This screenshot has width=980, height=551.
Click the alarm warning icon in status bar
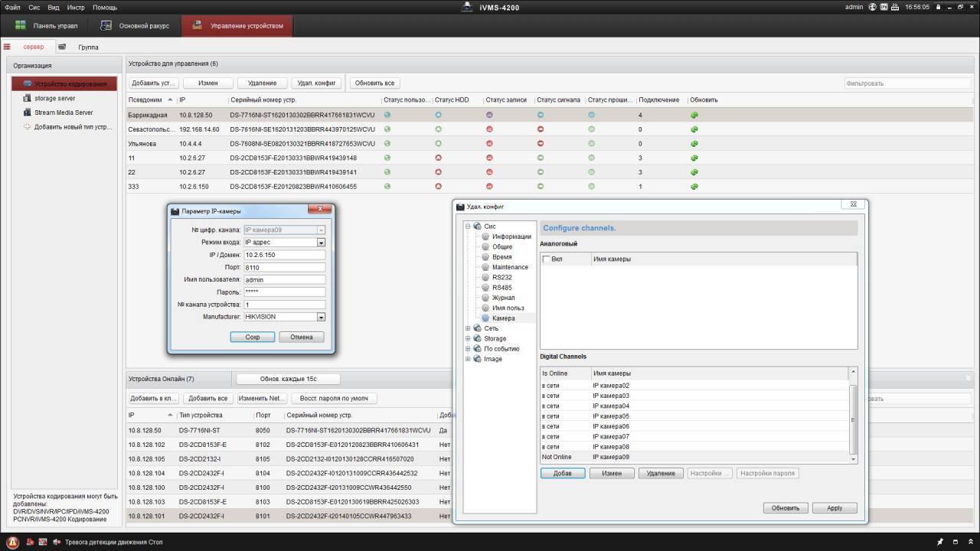(x=13, y=542)
